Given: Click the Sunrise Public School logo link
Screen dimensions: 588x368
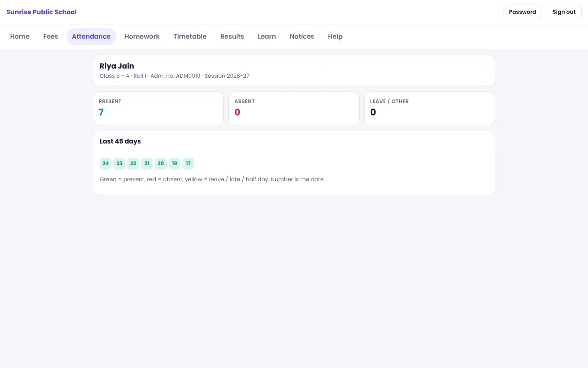Looking at the screenshot, I should (41, 12).
